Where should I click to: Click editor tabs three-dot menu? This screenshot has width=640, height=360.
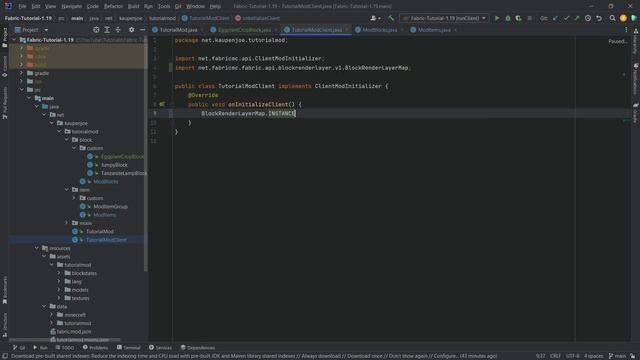[x=626, y=30]
